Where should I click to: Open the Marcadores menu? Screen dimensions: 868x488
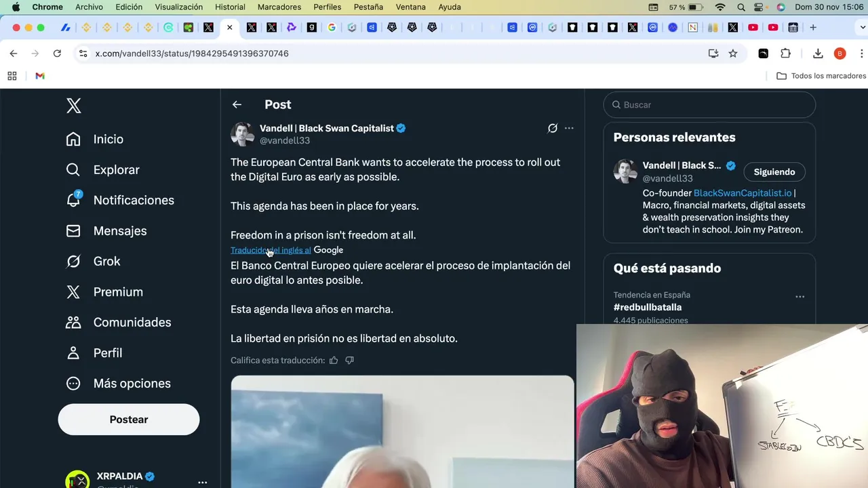coord(279,7)
